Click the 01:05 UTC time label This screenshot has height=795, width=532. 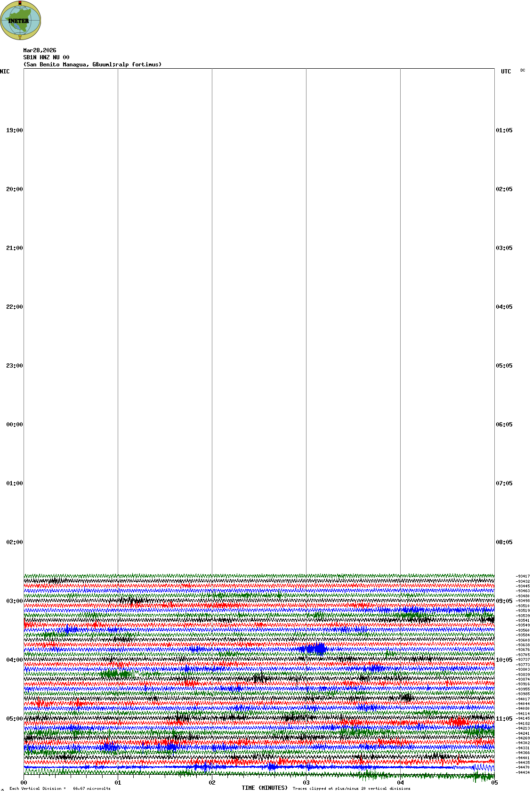tap(504, 130)
